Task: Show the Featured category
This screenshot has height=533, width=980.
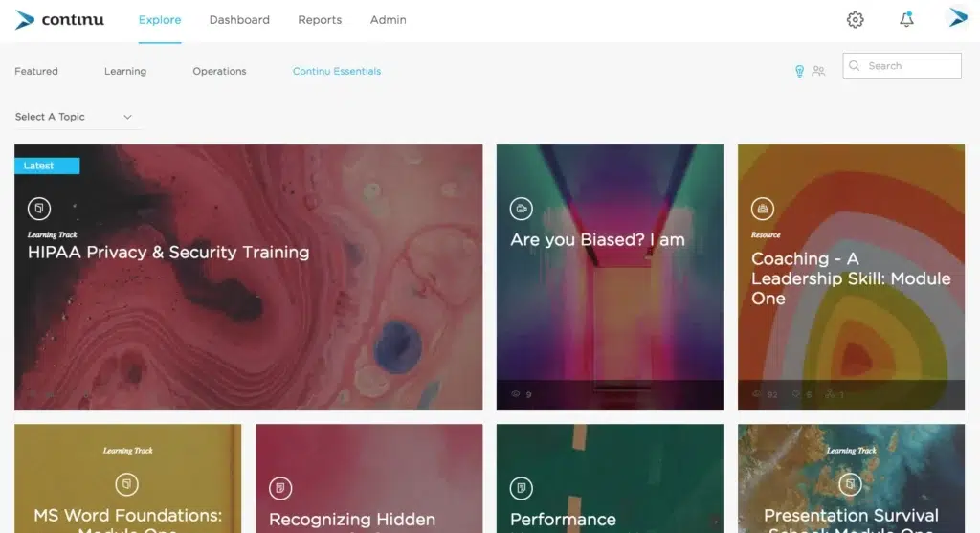Action: click(36, 72)
